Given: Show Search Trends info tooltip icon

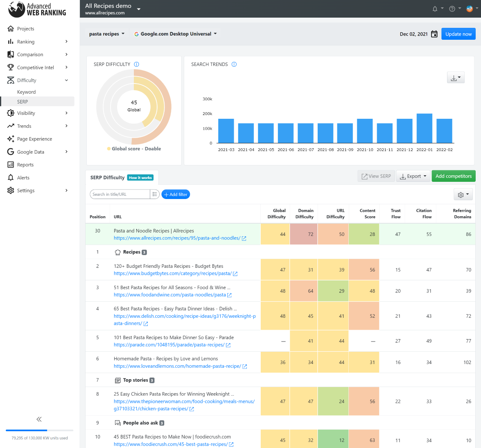Looking at the screenshot, I should 234,64.
